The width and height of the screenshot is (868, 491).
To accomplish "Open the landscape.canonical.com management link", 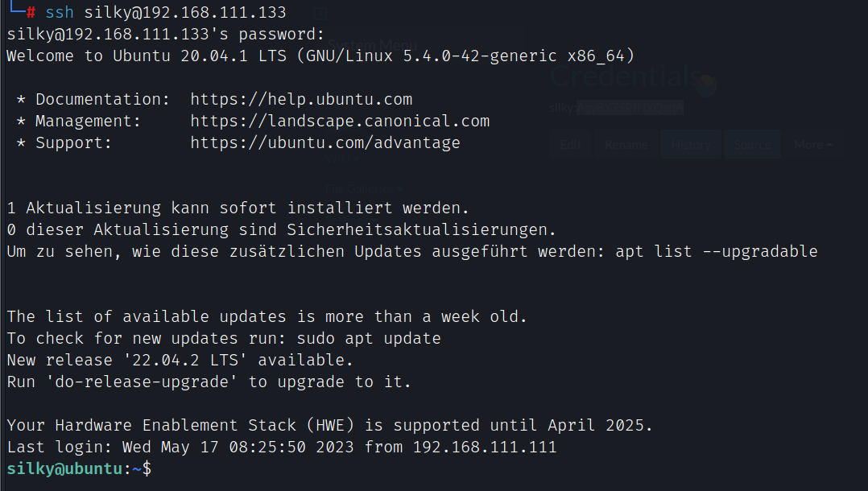I will click(340, 122).
